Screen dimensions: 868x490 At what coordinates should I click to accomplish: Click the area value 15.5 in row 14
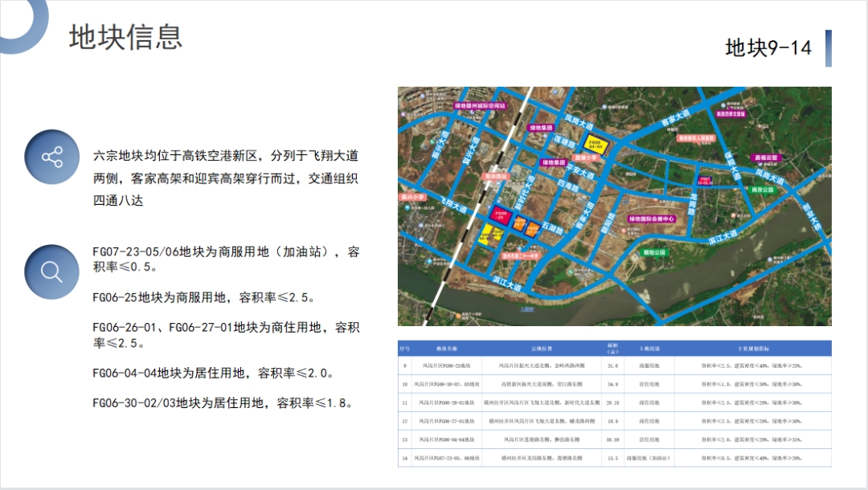coord(612,459)
